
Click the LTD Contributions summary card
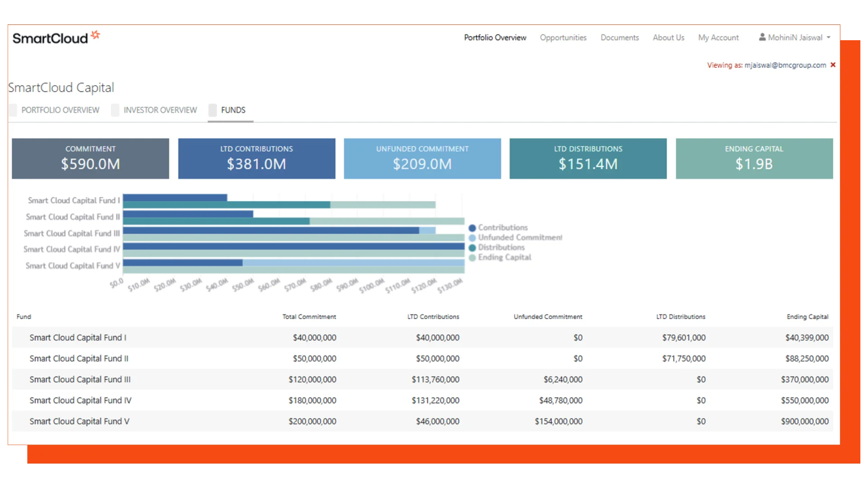pos(256,159)
